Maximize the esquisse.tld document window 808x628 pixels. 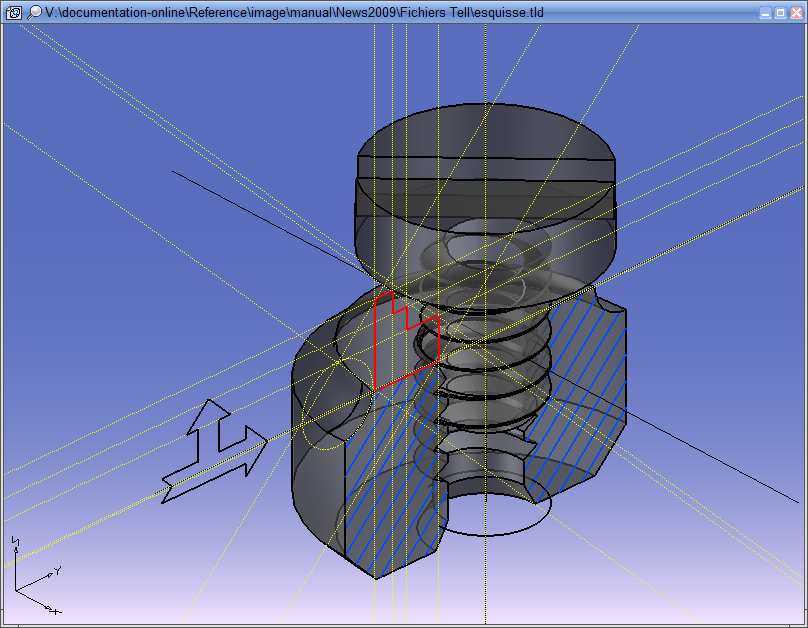click(x=780, y=13)
